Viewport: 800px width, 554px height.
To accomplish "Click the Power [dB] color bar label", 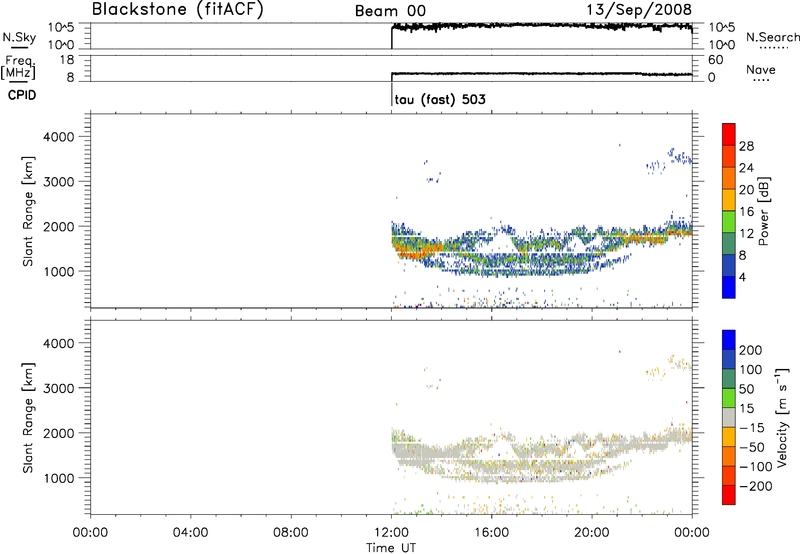I will (x=763, y=211).
